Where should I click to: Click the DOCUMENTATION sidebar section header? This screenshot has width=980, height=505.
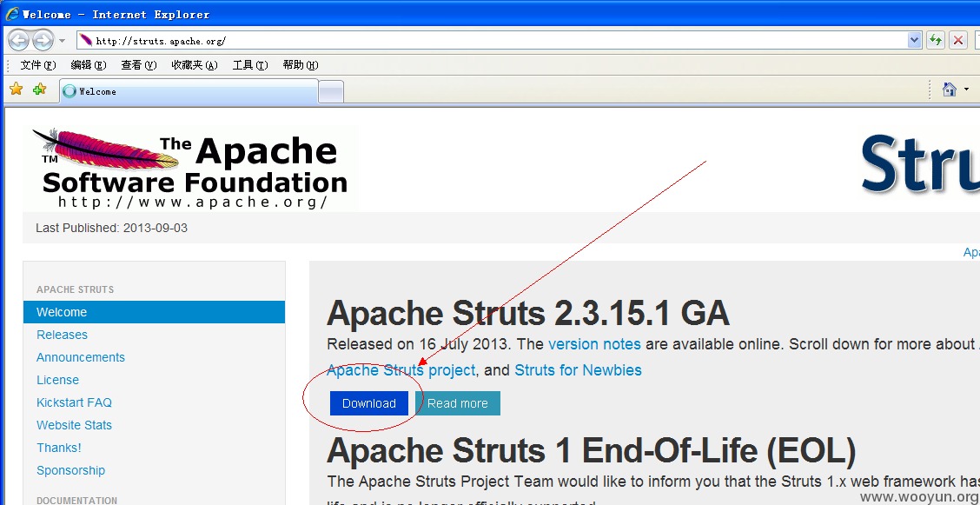pyautogui.click(x=76, y=500)
